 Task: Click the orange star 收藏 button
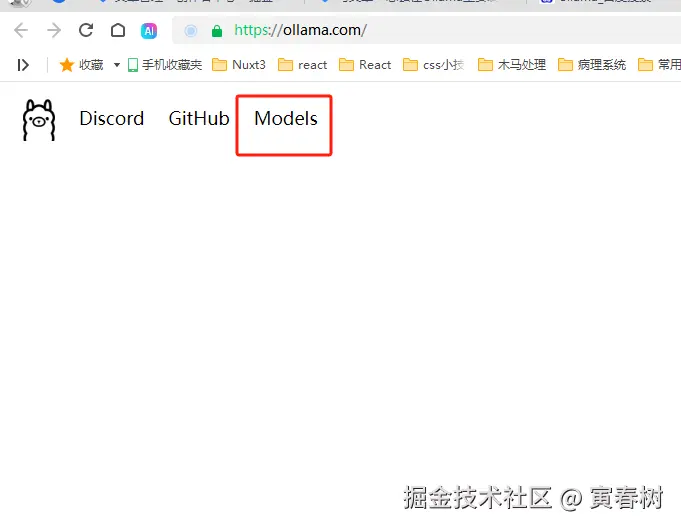(x=81, y=65)
